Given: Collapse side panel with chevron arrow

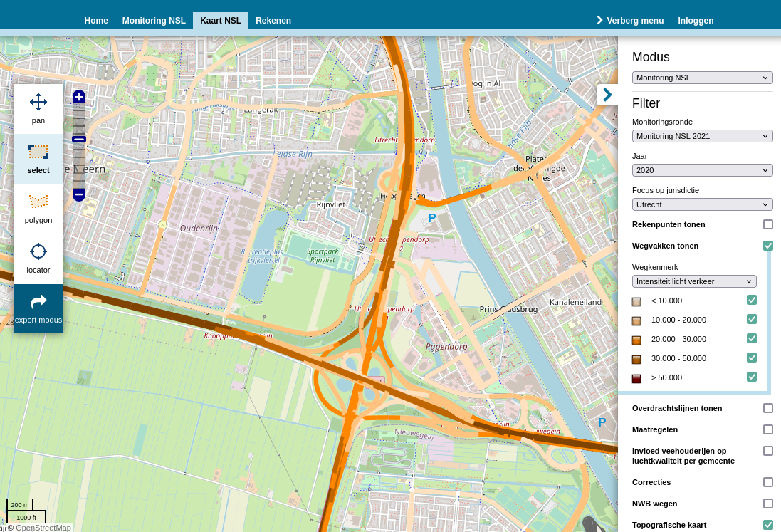Looking at the screenshot, I should (607, 95).
